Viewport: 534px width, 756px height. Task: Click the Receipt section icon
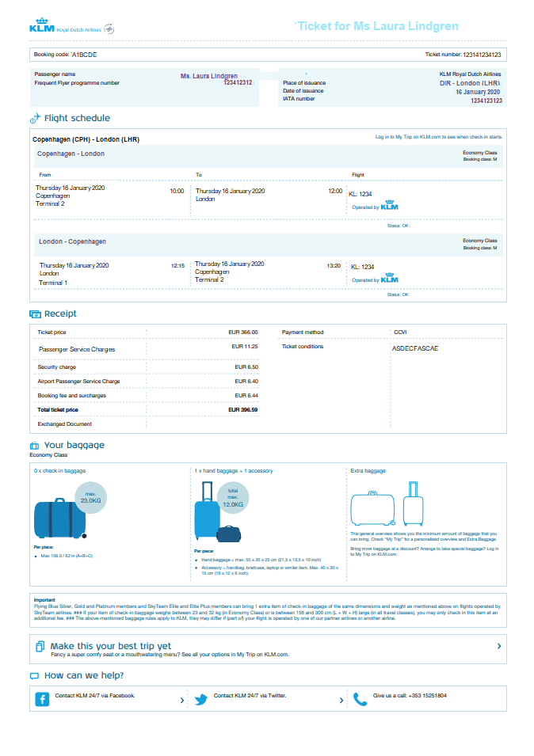tap(35, 314)
